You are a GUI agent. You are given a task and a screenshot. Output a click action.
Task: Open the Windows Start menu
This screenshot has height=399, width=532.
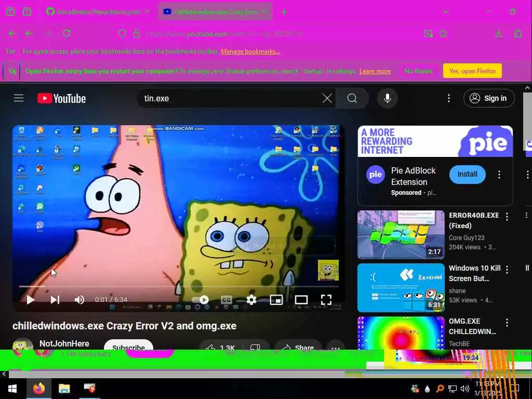pyautogui.click(x=12, y=389)
